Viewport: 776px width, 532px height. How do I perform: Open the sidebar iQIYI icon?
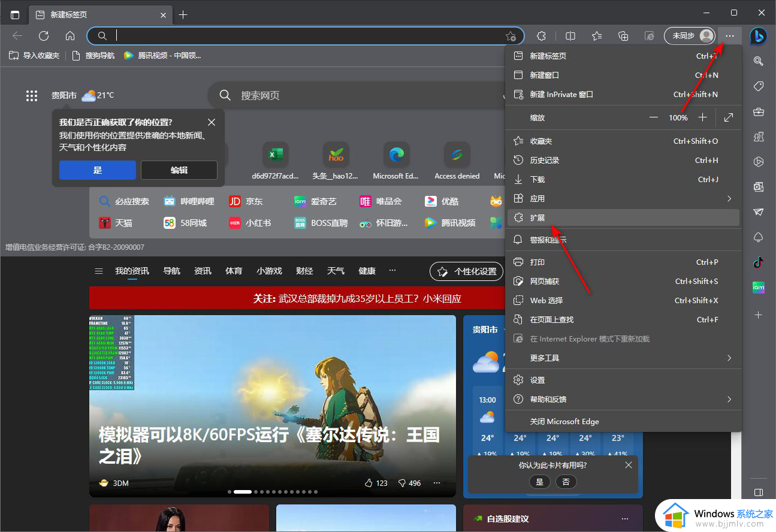coord(759,288)
